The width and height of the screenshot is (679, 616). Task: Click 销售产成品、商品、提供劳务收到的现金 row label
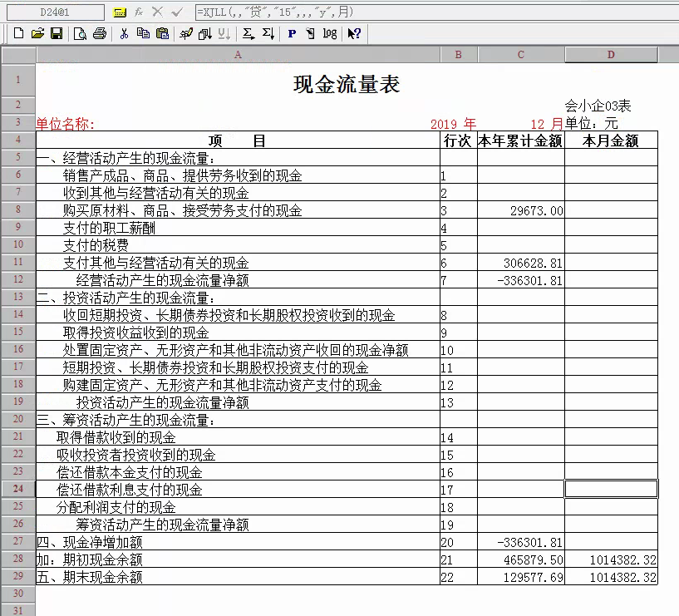[182, 175]
